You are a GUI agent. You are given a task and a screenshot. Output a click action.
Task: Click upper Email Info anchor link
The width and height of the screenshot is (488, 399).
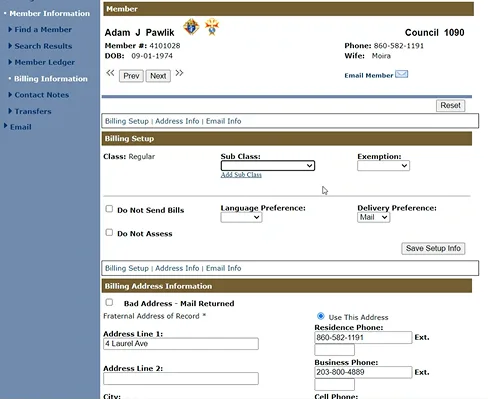(x=223, y=121)
